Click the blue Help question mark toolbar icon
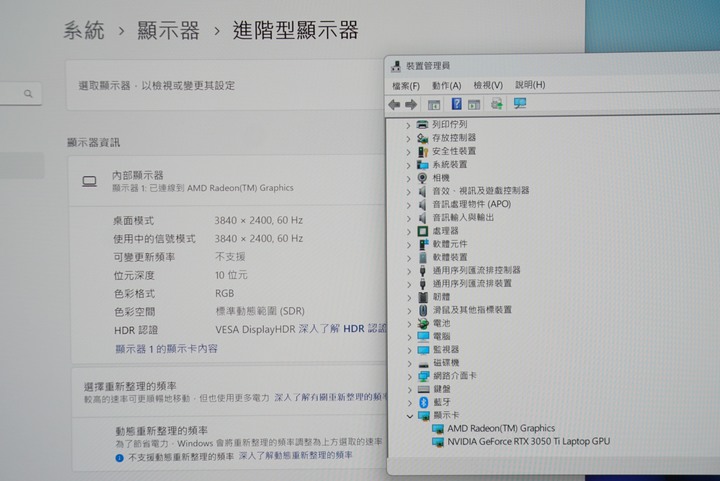Image resolution: width=720 pixels, height=481 pixels. (x=456, y=104)
